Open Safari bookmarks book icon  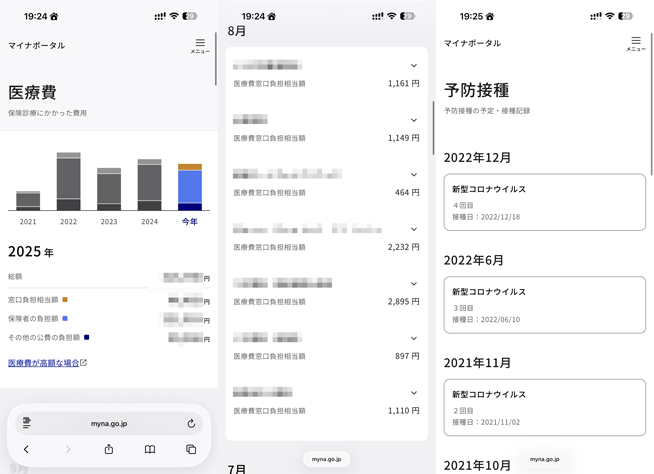pos(150,450)
